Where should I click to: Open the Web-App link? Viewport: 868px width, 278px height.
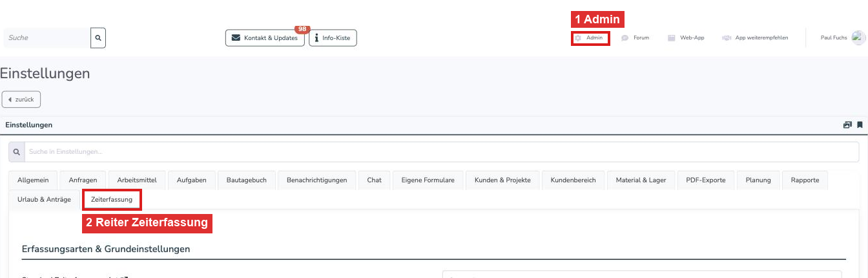click(x=686, y=38)
